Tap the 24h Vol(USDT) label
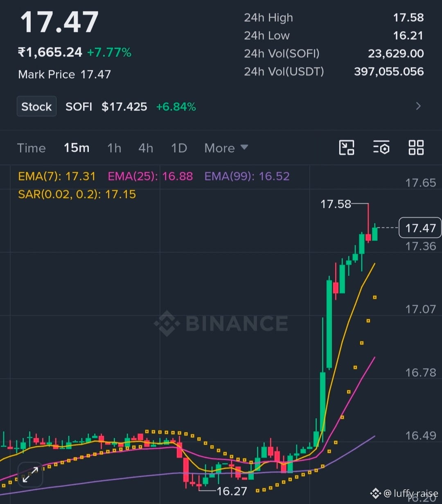Screen dimensions: 442x504 click(284, 72)
